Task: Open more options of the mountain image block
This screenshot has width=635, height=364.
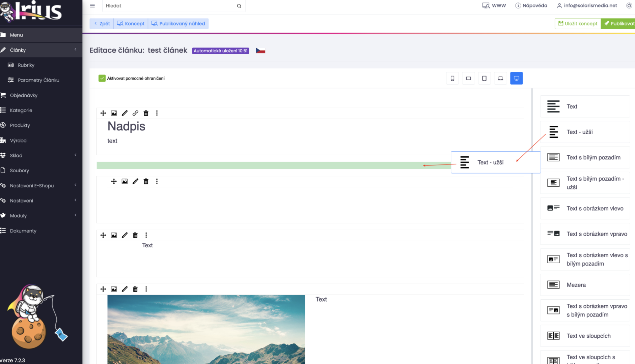Action: [x=146, y=289]
